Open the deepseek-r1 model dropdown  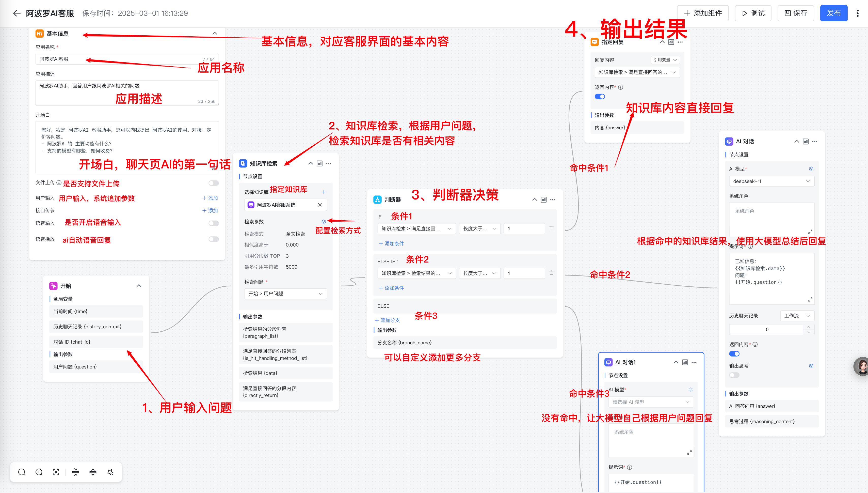click(771, 181)
